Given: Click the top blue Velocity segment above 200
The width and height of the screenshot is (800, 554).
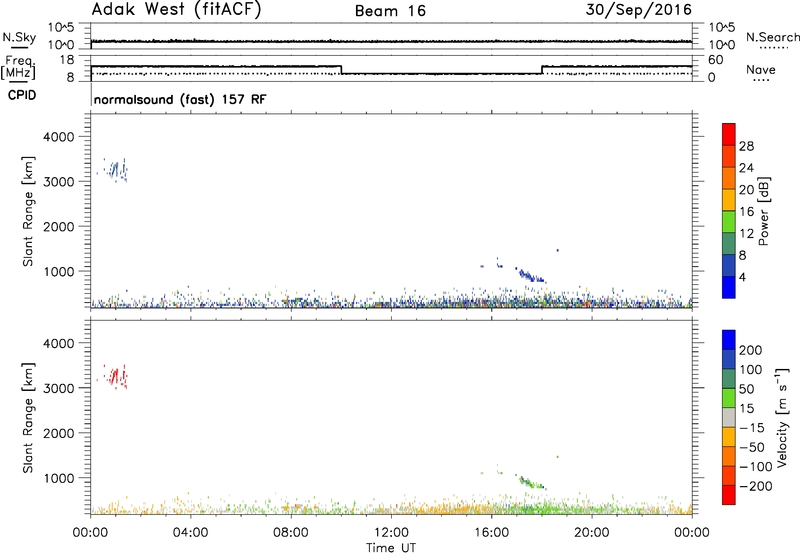Looking at the screenshot, I should pyautogui.click(x=729, y=339).
